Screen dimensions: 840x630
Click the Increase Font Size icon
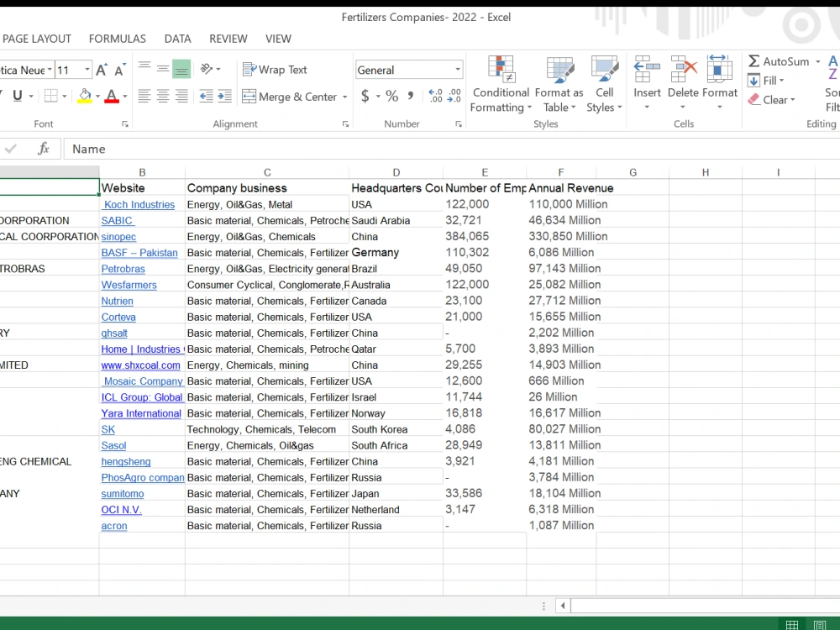click(x=101, y=70)
